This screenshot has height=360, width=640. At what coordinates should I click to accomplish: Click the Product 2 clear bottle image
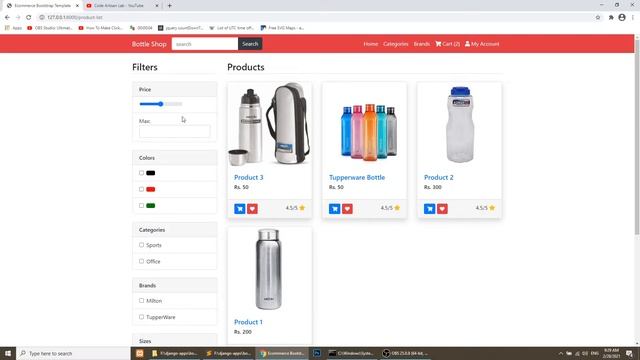(459, 124)
